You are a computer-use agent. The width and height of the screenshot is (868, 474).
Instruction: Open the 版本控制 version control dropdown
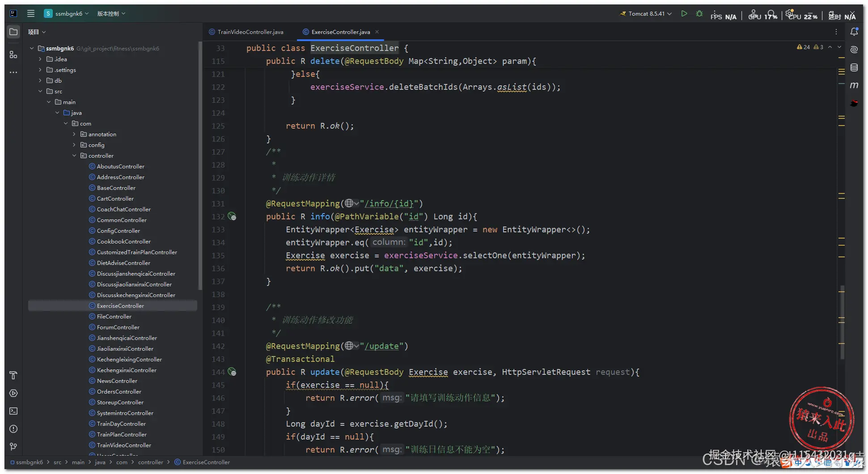tap(111, 13)
